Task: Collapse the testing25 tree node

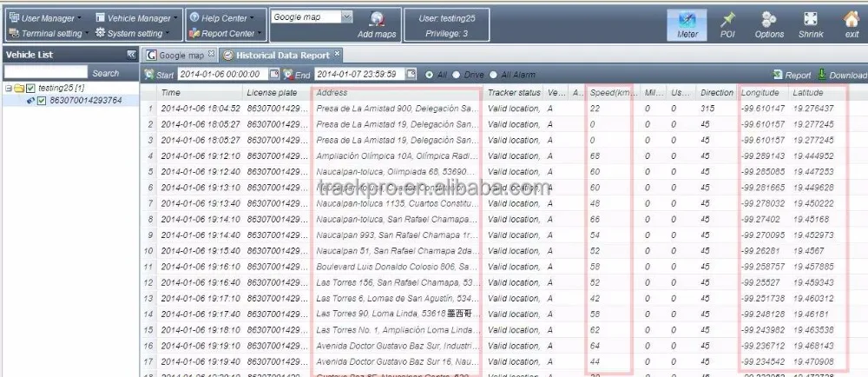Action: pos(9,88)
